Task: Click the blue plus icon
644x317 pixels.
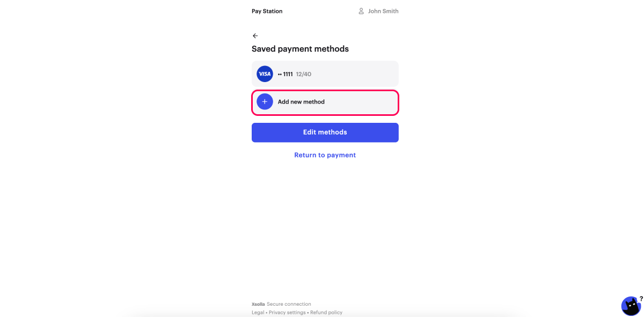Action: pos(265,102)
